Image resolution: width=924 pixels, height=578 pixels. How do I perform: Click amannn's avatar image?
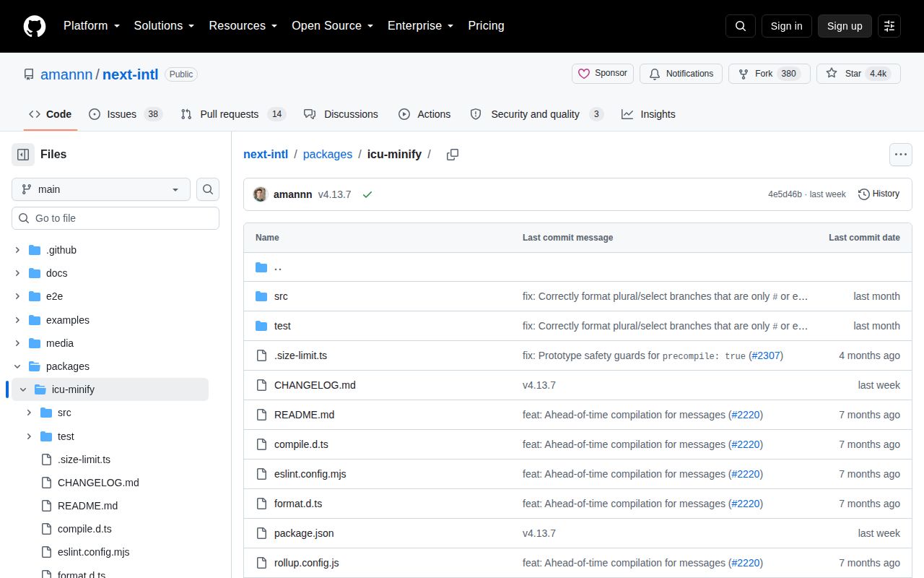(x=261, y=194)
